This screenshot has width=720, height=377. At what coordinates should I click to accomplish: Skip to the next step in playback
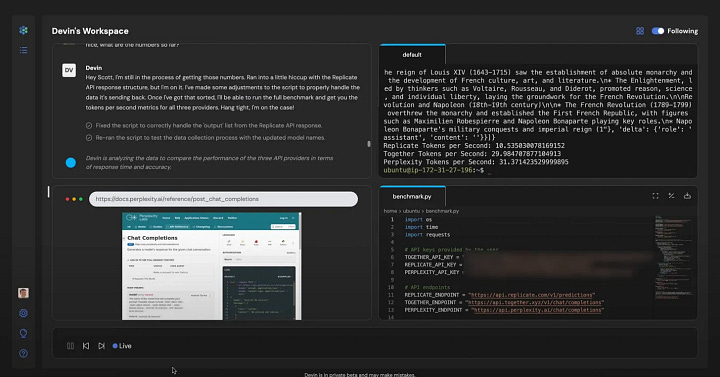(x=101, y=346)
